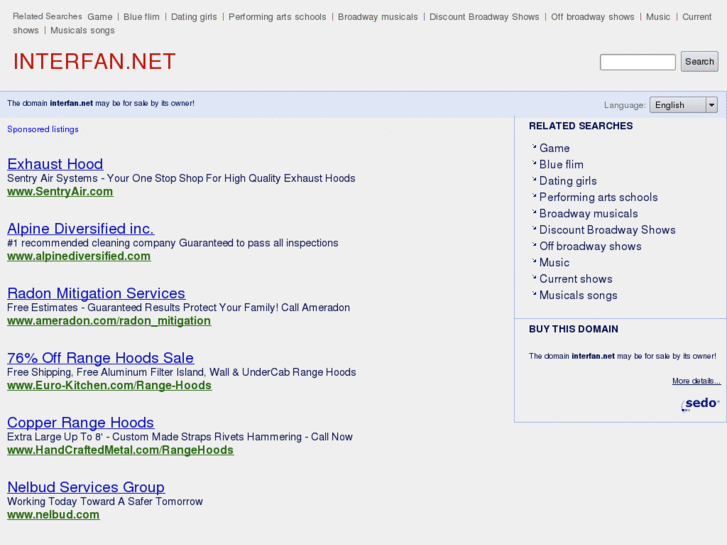Open More details... link
727x545 pixels.
tap(696, 381)
